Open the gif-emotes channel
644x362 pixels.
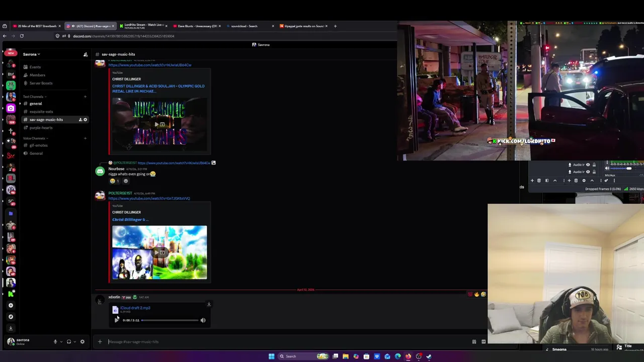tap(38, 145)
